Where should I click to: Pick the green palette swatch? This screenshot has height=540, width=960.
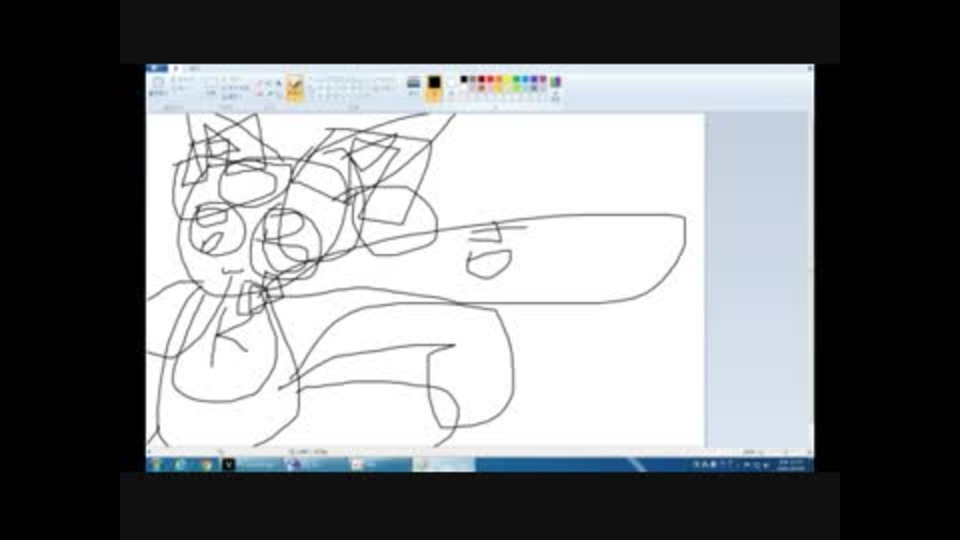point(516,79)
